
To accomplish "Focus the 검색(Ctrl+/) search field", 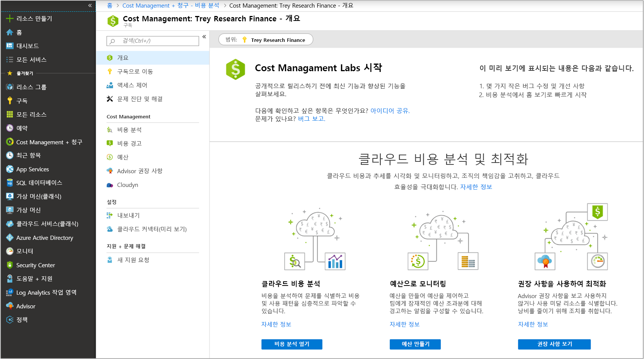I will click(153, 41).
